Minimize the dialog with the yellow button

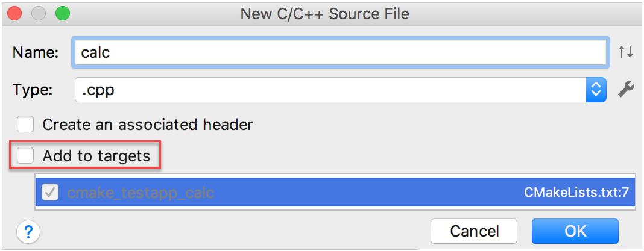click(x=39, y=13)
